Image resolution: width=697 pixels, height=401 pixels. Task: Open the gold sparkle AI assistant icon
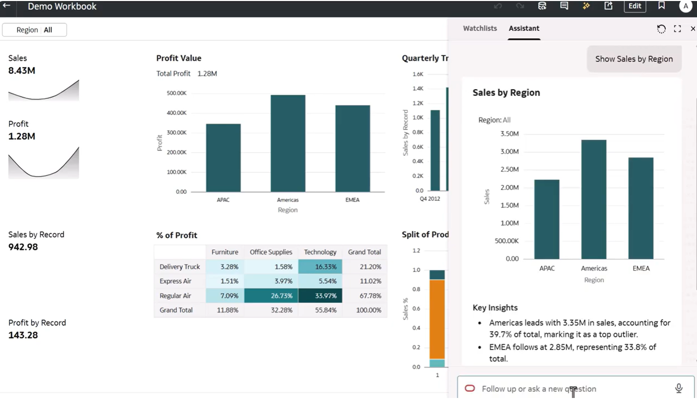coord(586,6)
